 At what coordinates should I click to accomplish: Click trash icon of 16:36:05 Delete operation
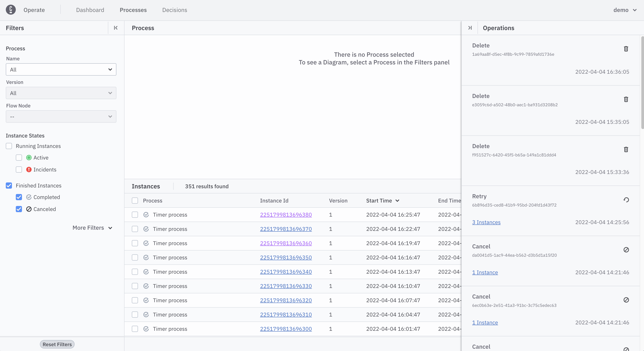pos(626,49)
